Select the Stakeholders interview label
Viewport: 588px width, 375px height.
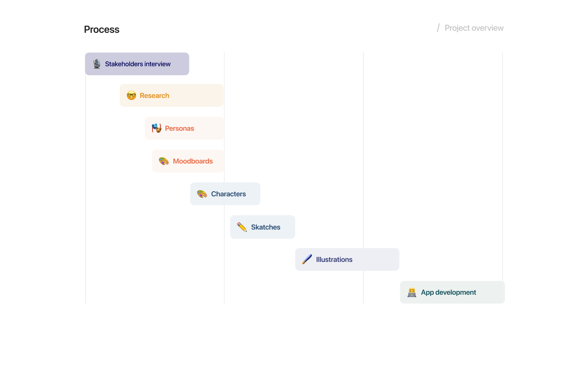point(138,64)
